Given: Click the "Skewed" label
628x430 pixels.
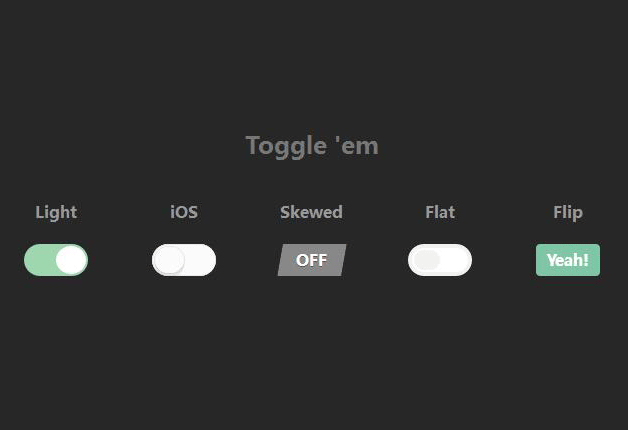Looking at the screenshot, I should (x=312, y=212).
